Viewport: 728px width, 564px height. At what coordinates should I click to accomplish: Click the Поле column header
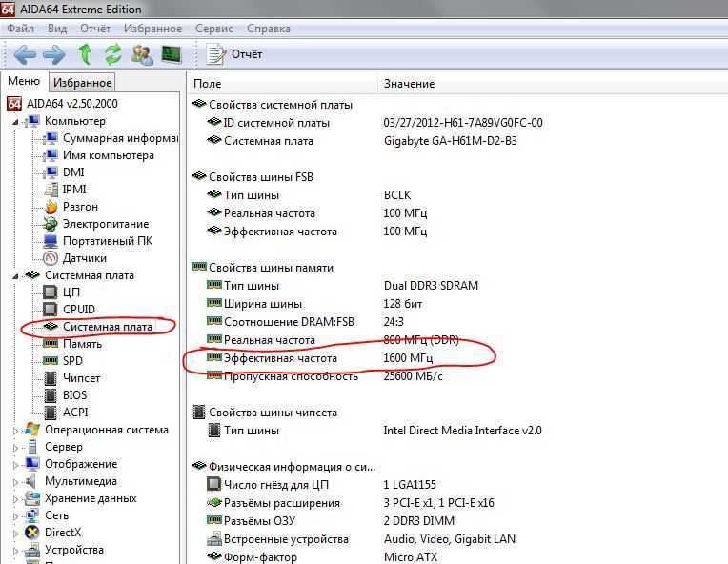(x=284, y=84)
